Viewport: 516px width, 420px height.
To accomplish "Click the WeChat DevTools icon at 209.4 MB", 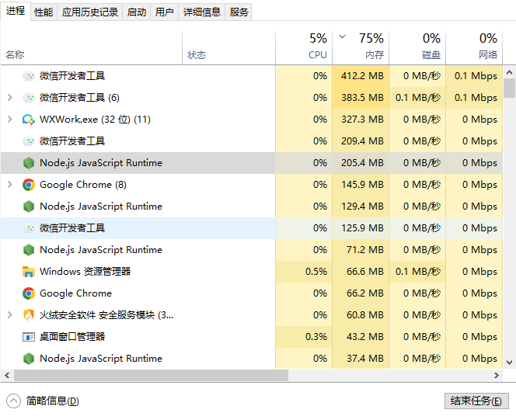I will point(29,141).
